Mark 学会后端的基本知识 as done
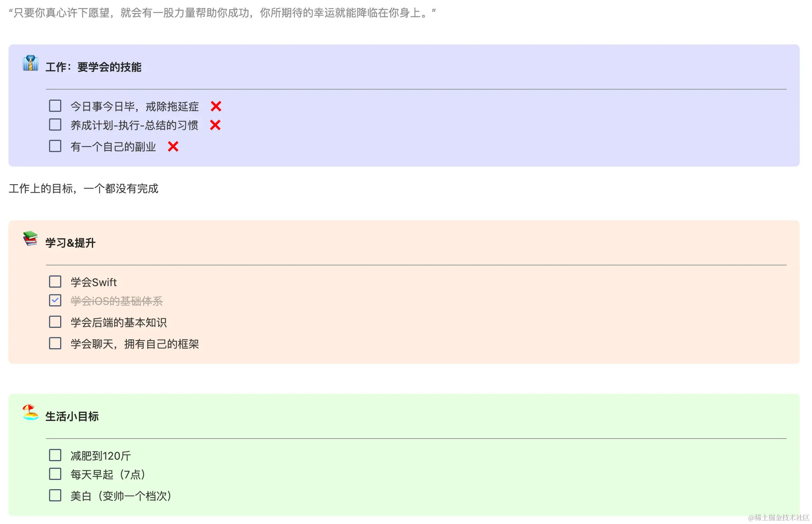This screenshot has height=524, width=812. pyautogui.click(x=55, y=322)
